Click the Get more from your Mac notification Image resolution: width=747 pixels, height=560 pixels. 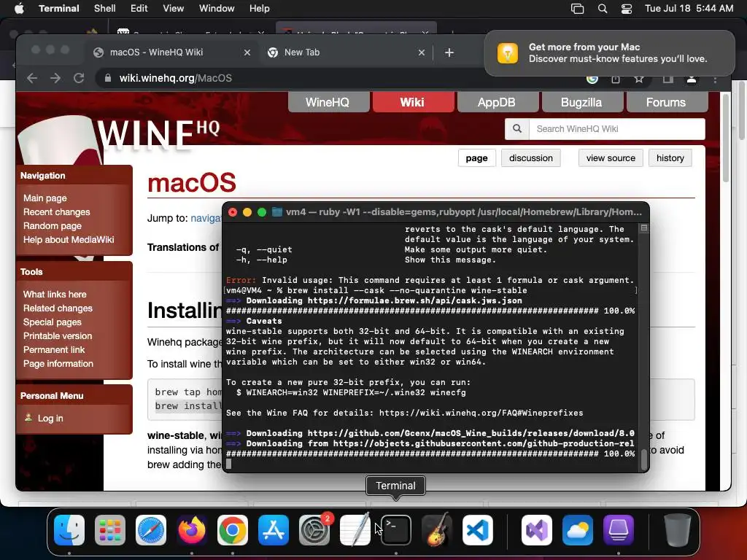[609, 52]
